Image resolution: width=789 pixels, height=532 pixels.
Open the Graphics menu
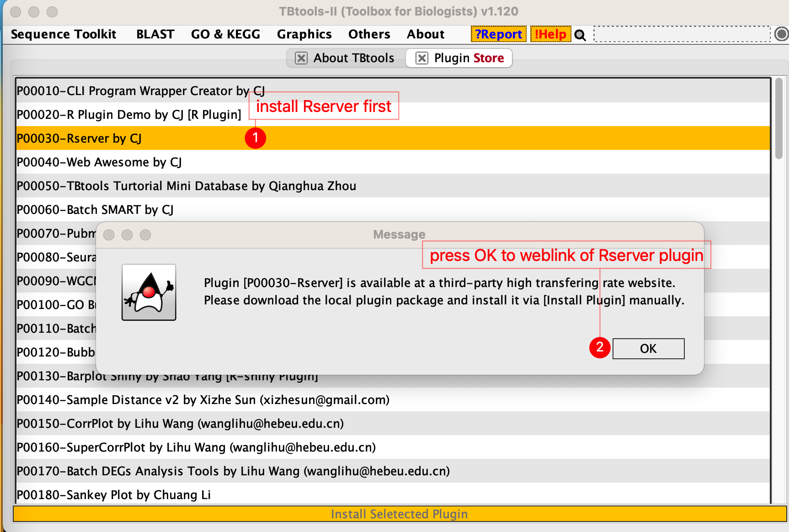pyautogui.click(x=304, y=34)
